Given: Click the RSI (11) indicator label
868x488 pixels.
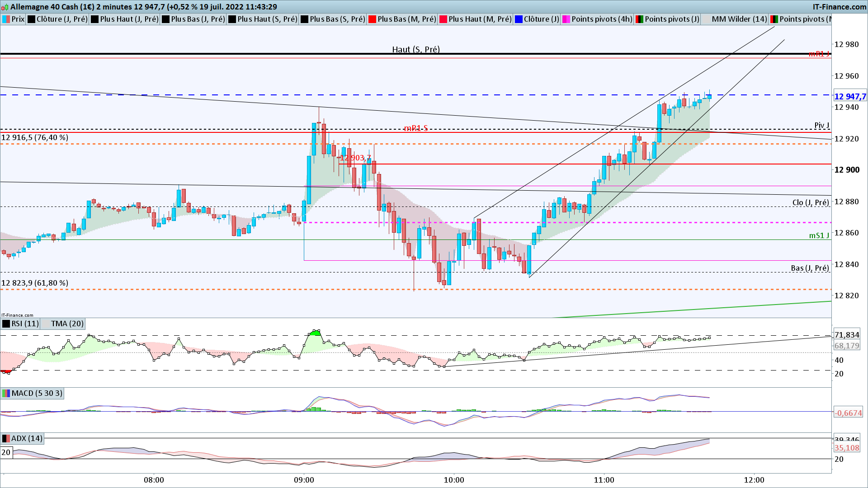Looking at the screenshot, I should (x=25, y=324).
